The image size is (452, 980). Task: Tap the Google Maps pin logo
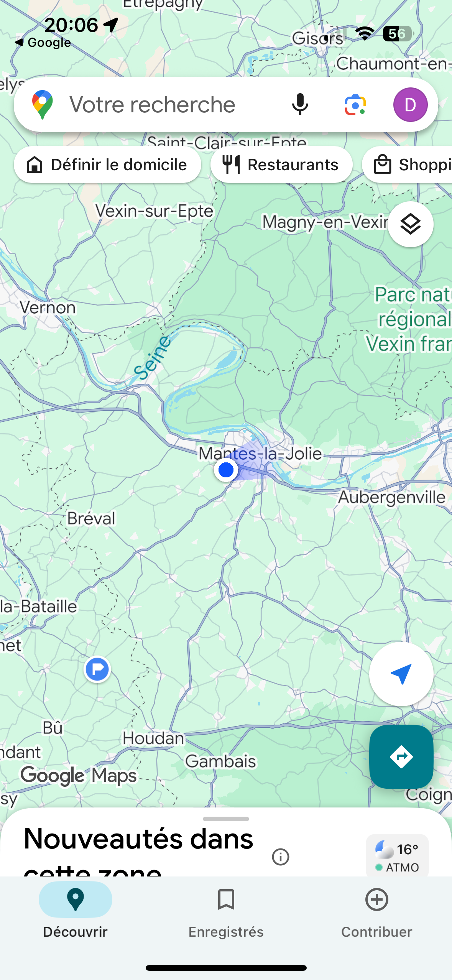pyautogui.click(x=43, y=104)
